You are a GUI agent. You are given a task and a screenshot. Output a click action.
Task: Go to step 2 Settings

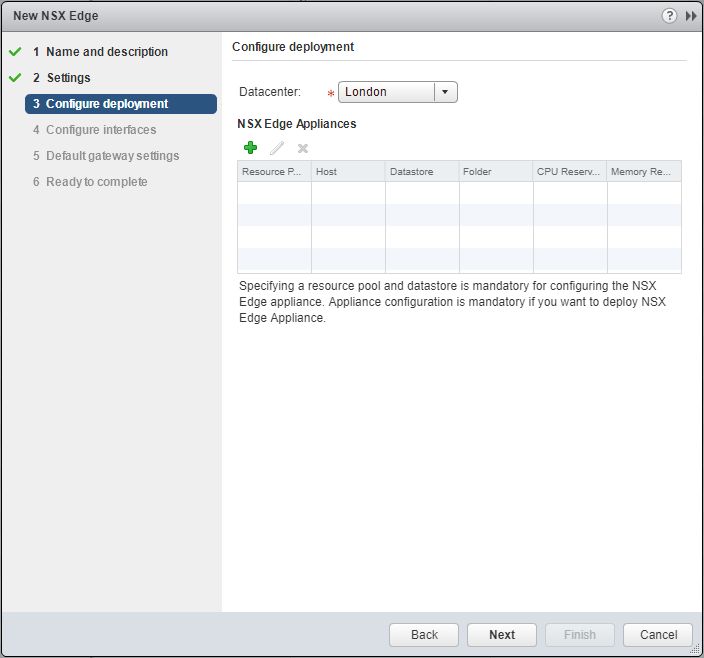point(68,78)
